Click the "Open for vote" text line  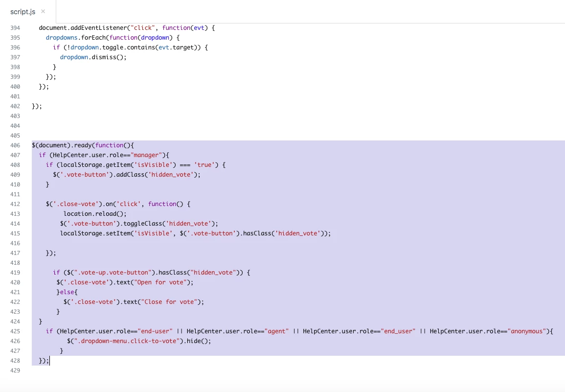tap(125, 282)
